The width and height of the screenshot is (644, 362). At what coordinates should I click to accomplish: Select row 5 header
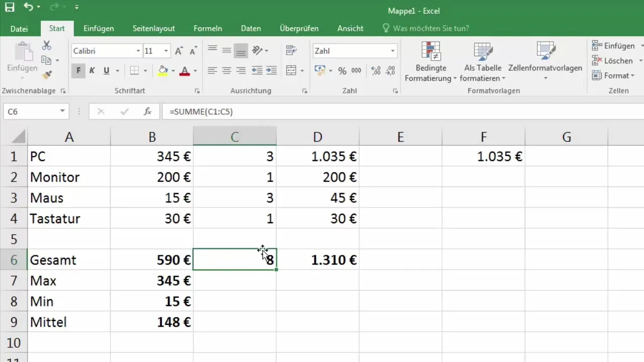pyautogui.click(x=14, y=239)
